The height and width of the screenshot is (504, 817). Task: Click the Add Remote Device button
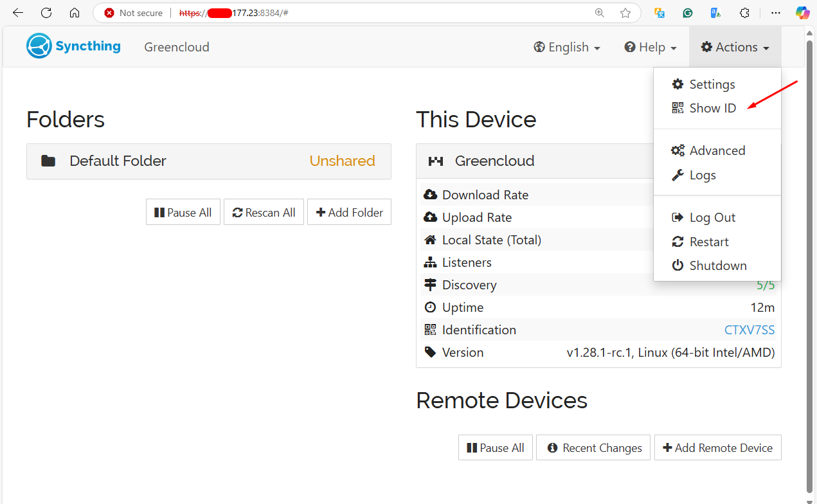(x=717, y=447)
